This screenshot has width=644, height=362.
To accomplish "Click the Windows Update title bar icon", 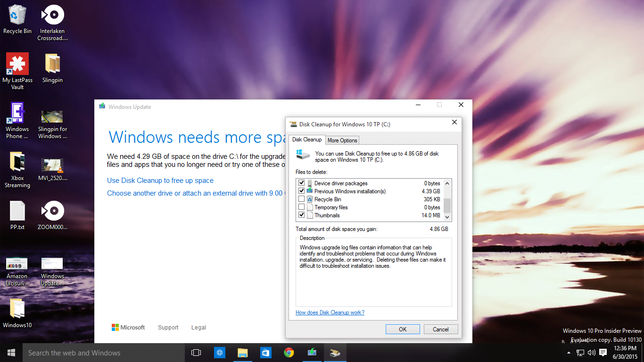I will click(102, 106).
